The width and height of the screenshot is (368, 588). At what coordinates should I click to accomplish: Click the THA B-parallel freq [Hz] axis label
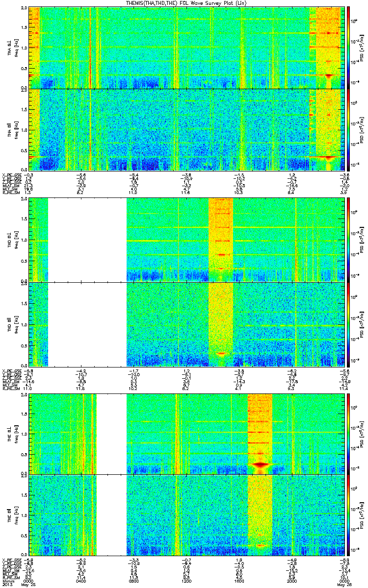tap(16, 129)
